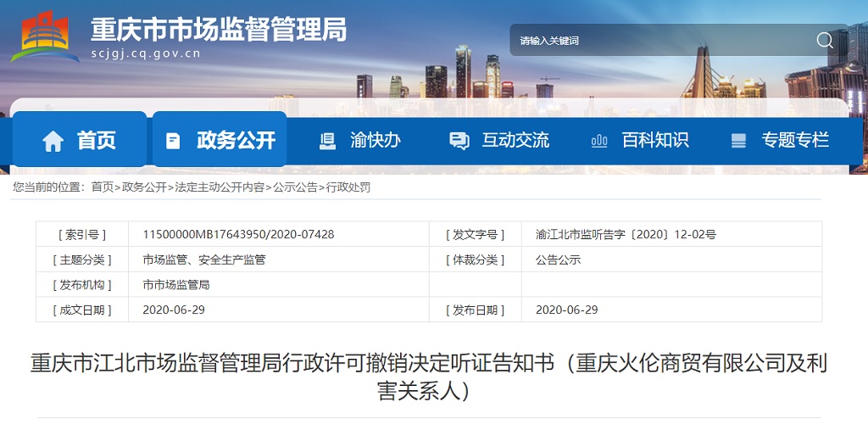The image size is (868, 430).
Task: Select the 百科知识 menu item
Action: (655, 140)
